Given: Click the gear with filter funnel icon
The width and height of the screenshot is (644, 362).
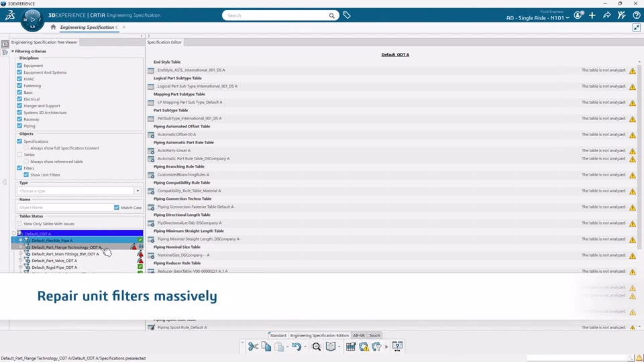Looking at the screenshot, I should tap(376, 347).
